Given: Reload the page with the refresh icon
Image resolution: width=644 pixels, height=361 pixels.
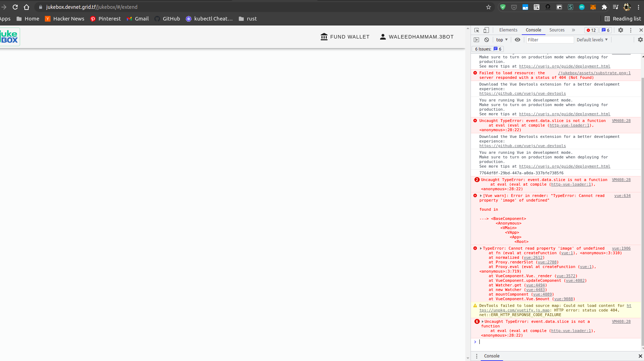Looking at the screenshot, I should 15,7.
